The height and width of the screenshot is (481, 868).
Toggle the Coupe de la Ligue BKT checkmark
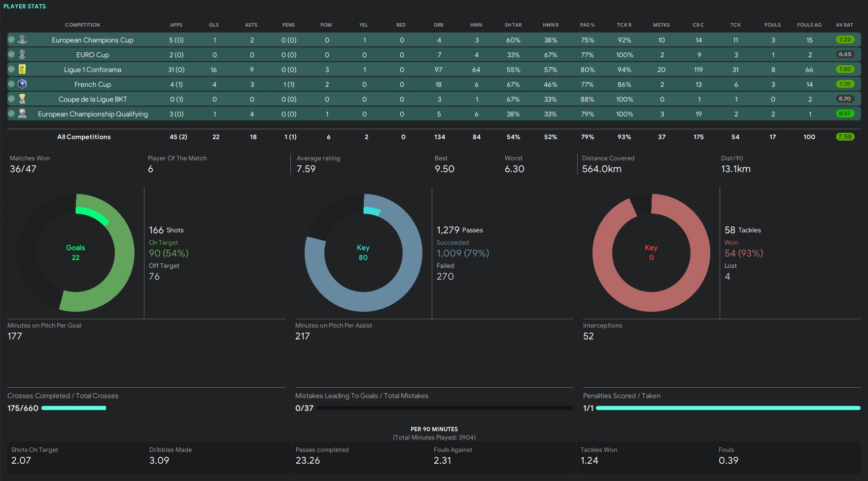click(11, 99)
